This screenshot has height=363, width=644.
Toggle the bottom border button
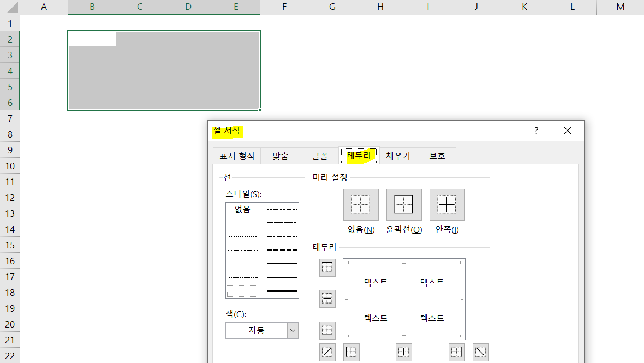pos(327,330)
